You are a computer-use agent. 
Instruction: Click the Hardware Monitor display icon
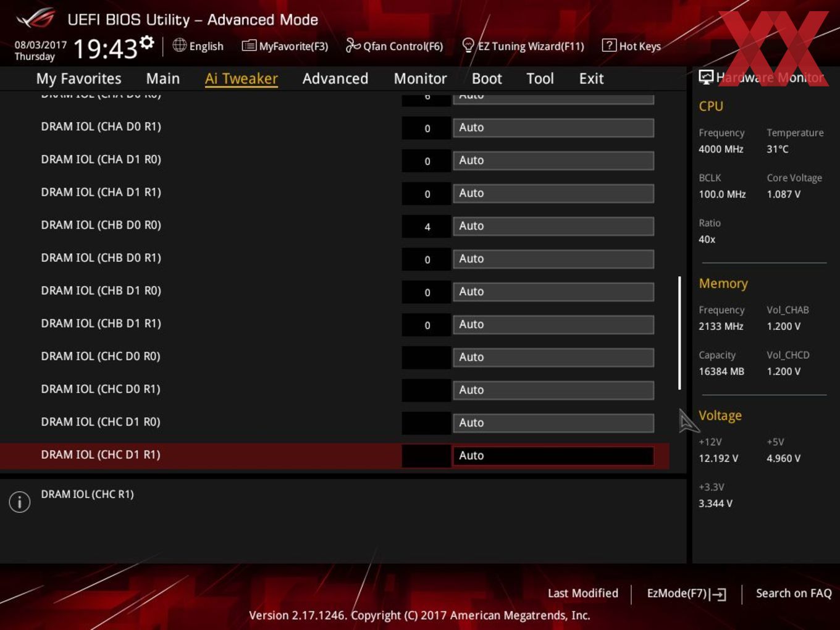(706, 77)
